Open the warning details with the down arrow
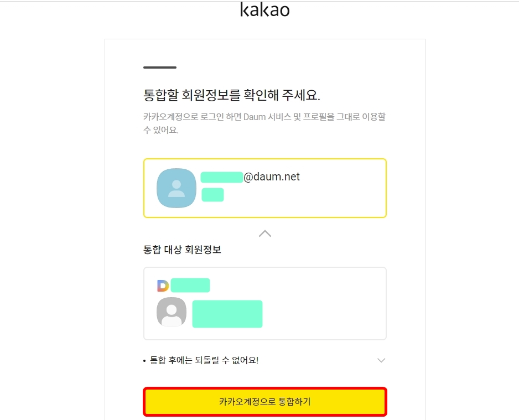The height and width of the screenshot is (420, 519). tap(381, 360)
